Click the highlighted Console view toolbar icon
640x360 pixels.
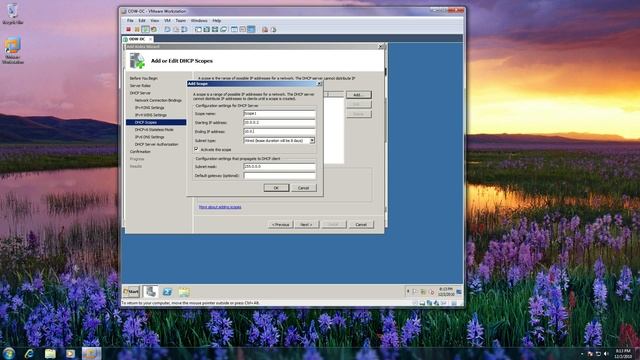click(x=251, y=29)
